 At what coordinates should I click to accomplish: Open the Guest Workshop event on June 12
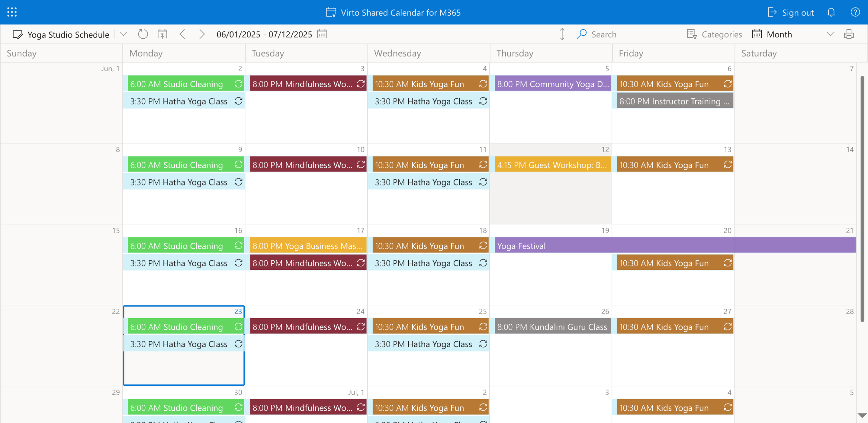552,165
